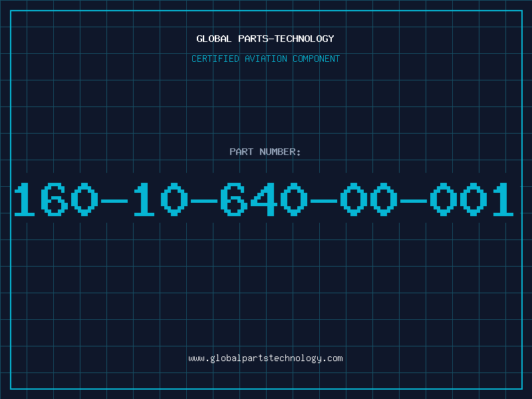Click the 'GLOBAL PARTS-TECHNOLOGY' heading
Viewport: 532px width, 399px height.
point(265,39)
